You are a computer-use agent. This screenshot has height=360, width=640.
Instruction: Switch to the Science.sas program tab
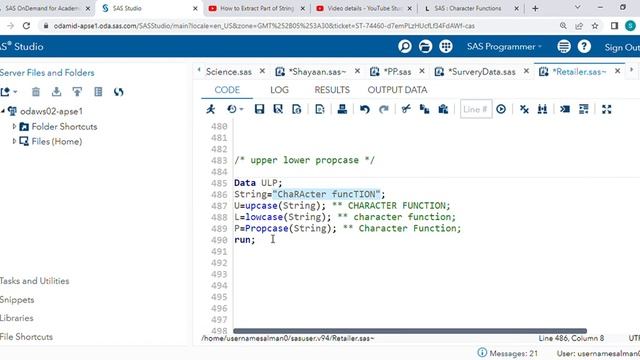pyautogui.click(x=229, y=72)
